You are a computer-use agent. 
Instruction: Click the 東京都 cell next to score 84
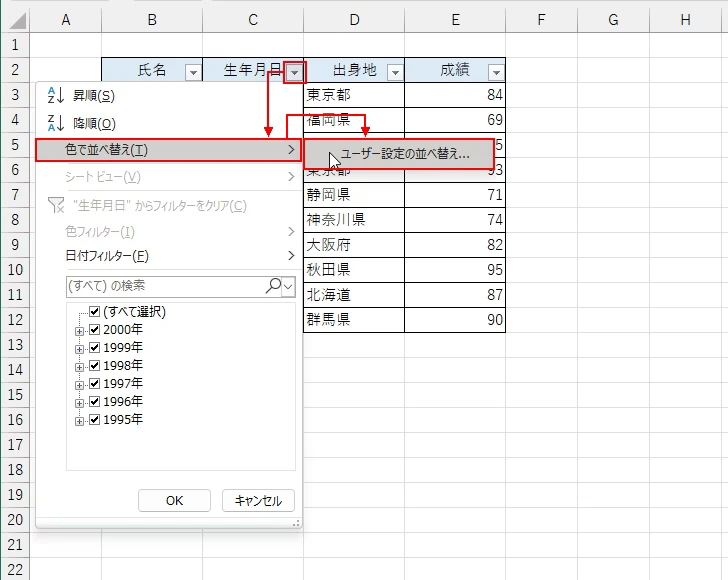click(354, 95)
